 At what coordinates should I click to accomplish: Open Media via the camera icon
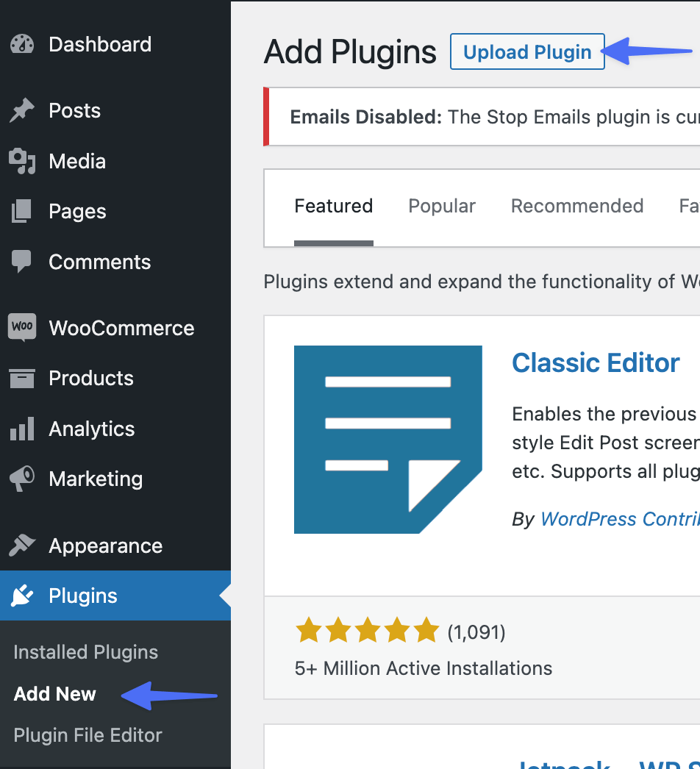(x=22, y=160)
